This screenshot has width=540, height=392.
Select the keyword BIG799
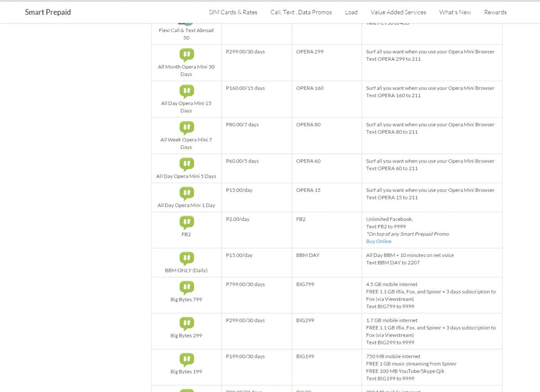[305, 284]
